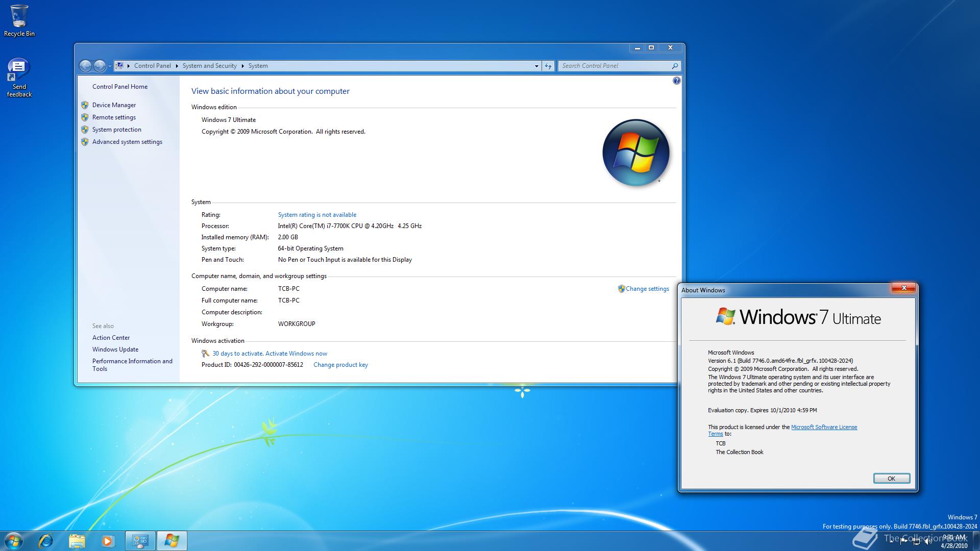Click the network tray icon
980x551 pixels.
pos(916,541)
